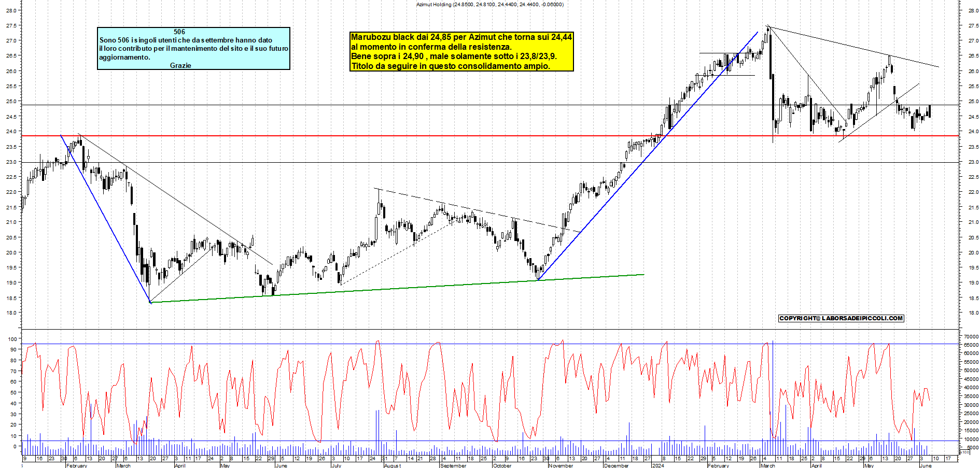Click the 5000 volume axis label
Screen dimensions: 980x468
[972, 447]
